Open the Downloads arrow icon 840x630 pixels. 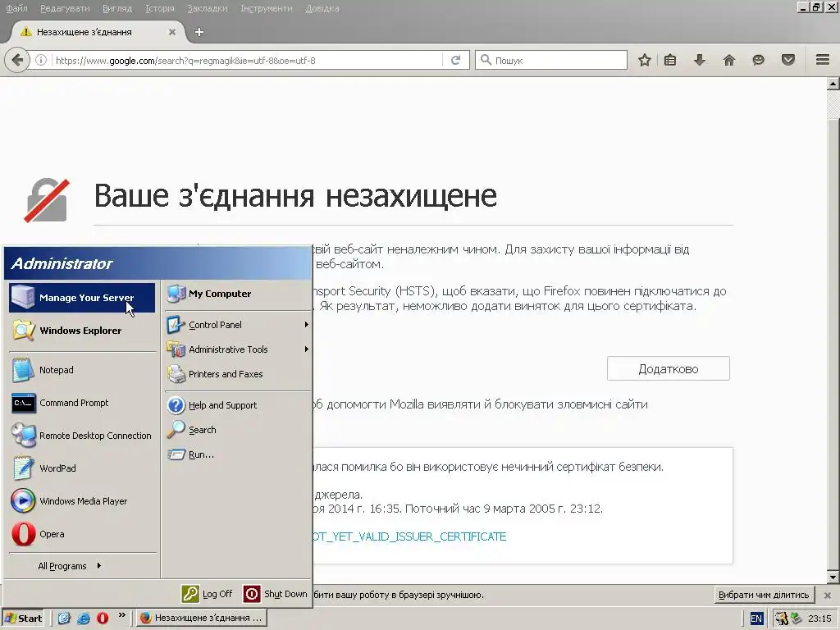699,60
